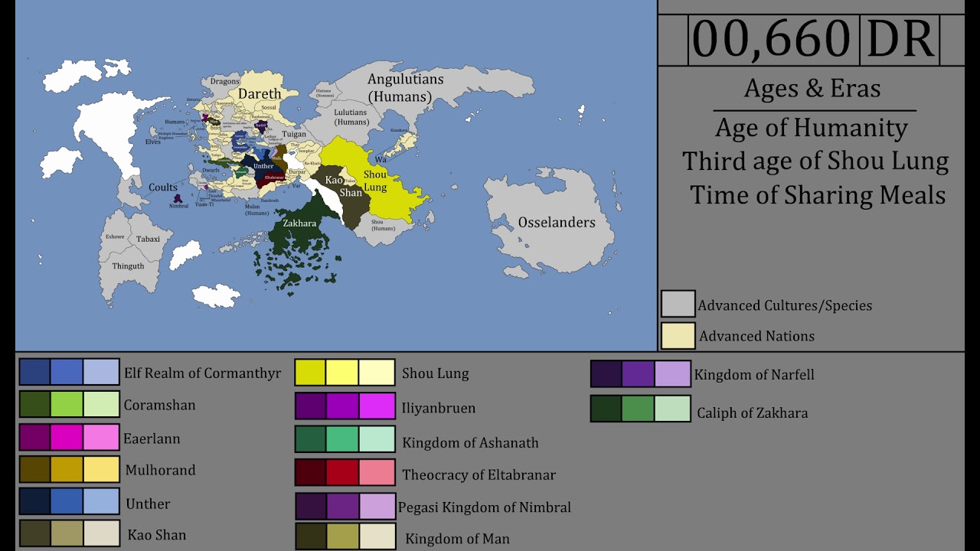
Task: Click the medium blue Cormanthyr swatch
Action: point(67,372)
